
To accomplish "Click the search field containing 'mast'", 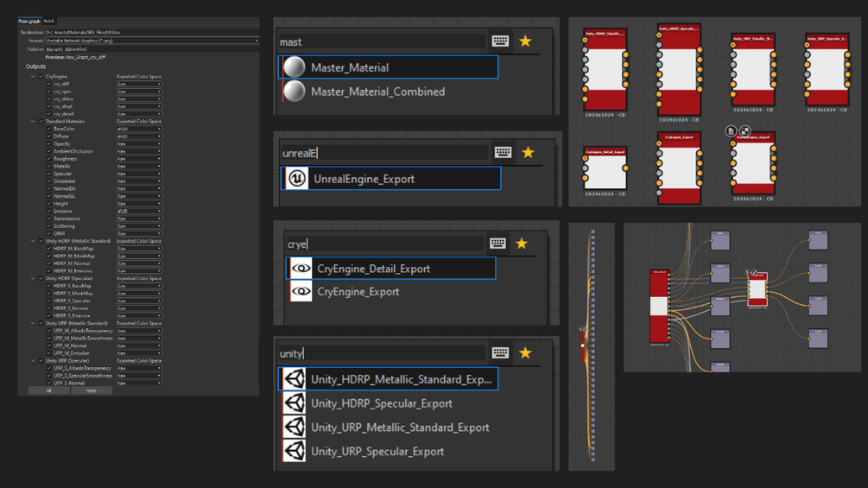I will tap(382, 41).
